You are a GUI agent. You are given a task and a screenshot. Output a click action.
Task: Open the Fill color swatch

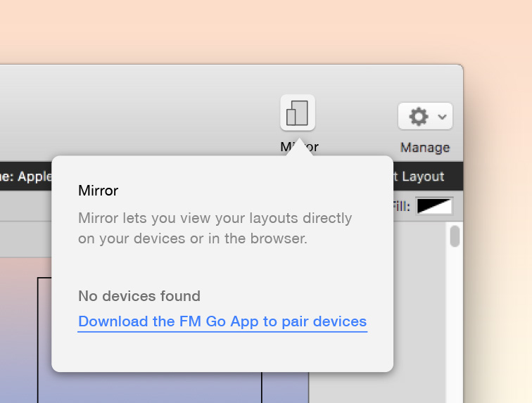point(434,206)
